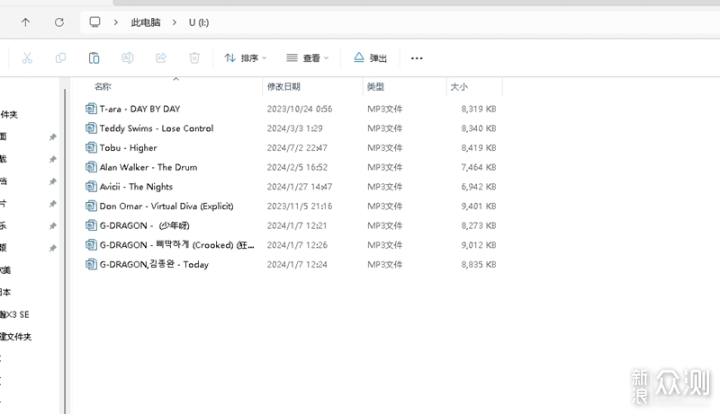Click the size 8,835 KB
The height and width of the screenshot is (414, 720).
coord(478,264)
